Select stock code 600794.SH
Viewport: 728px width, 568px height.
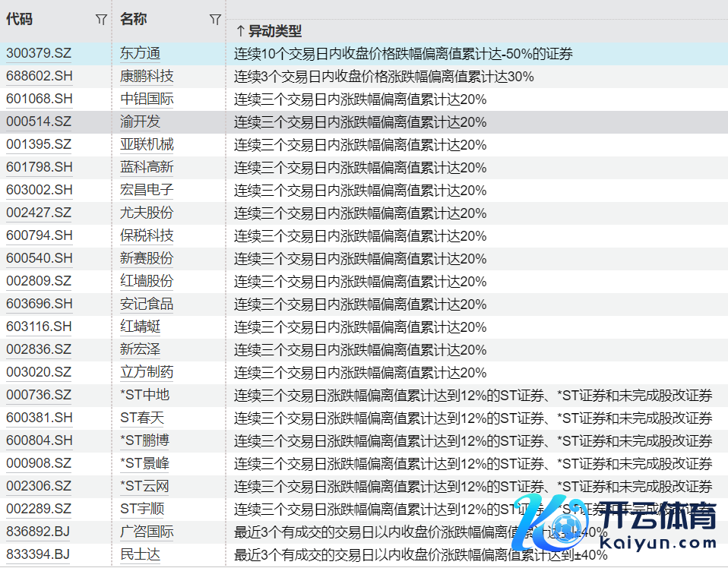pos(40,236)
